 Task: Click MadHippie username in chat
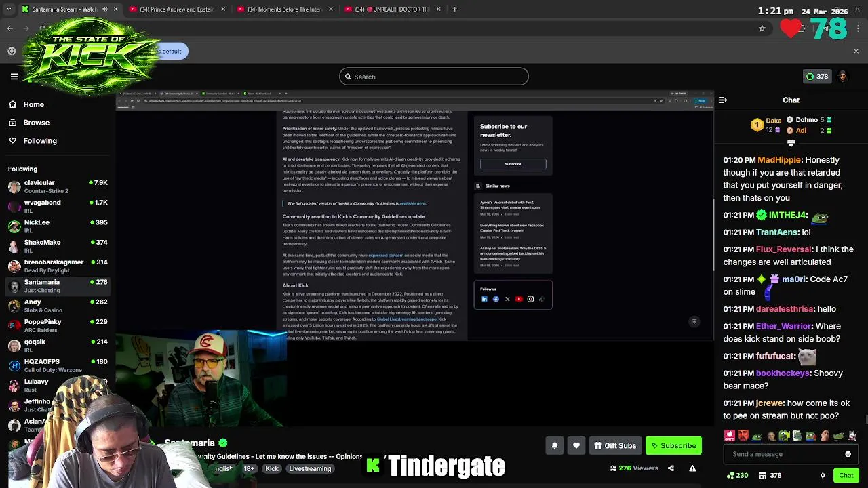[779, 160]
